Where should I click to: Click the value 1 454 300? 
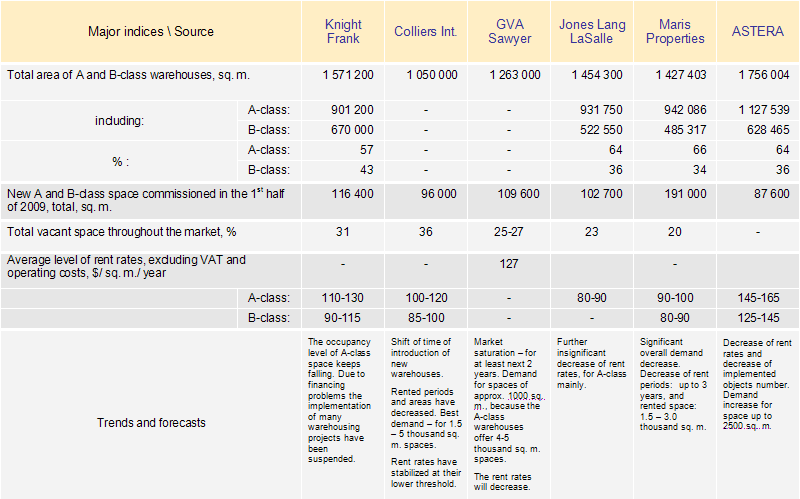point(597,75)
